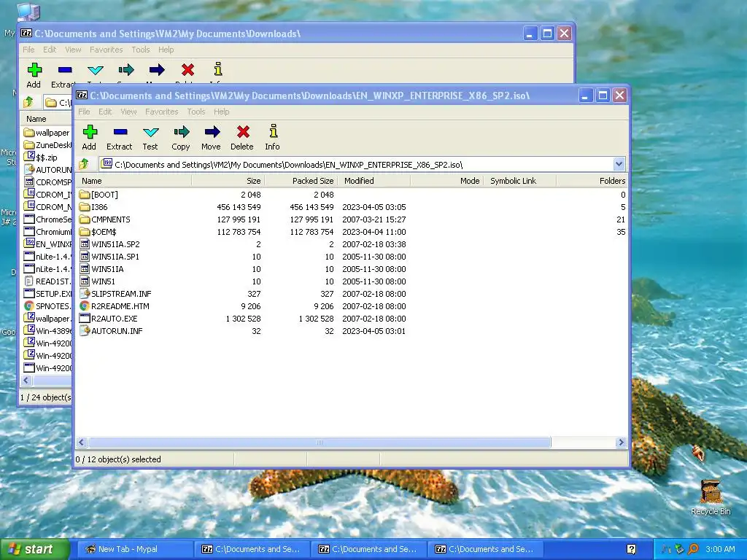Click the Delete icon in ISO window

[x=242, y=132]
